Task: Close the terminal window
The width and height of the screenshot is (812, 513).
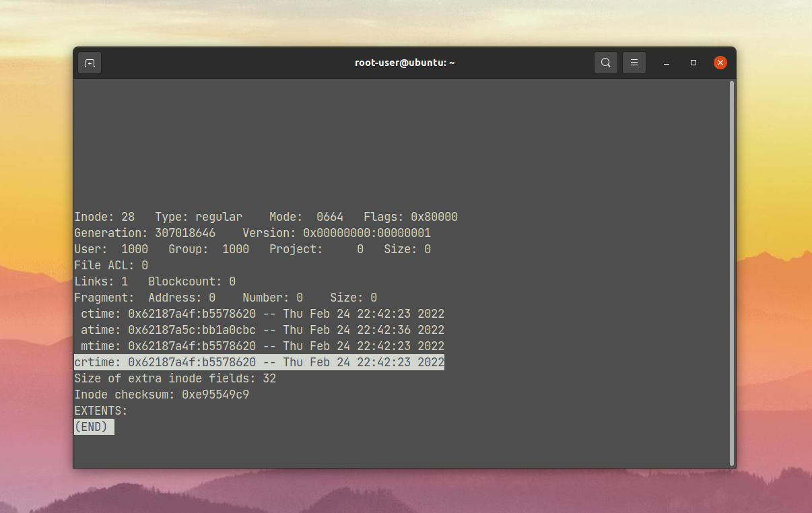Action: 720,63
